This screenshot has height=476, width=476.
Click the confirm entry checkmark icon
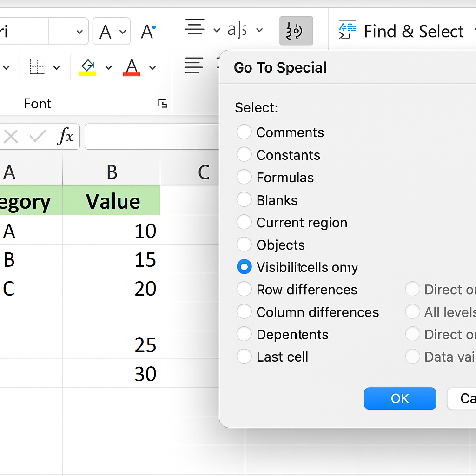click(x=38, y=137)
